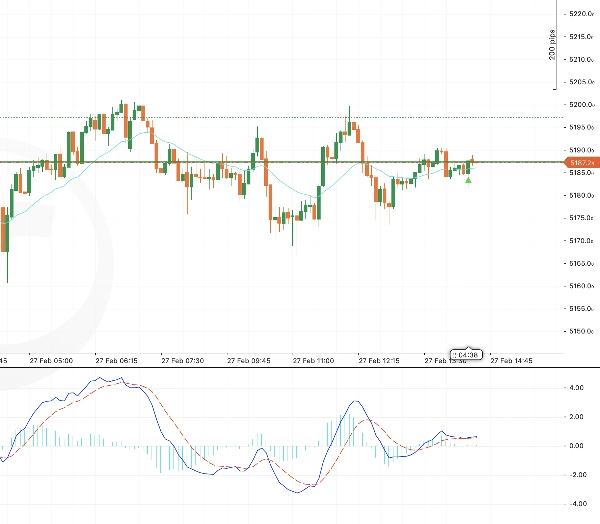This screenshot has height=524, width=600.
Task: Click the 27 Feb 06:15 time label
Action: click(x=117, y=361)
